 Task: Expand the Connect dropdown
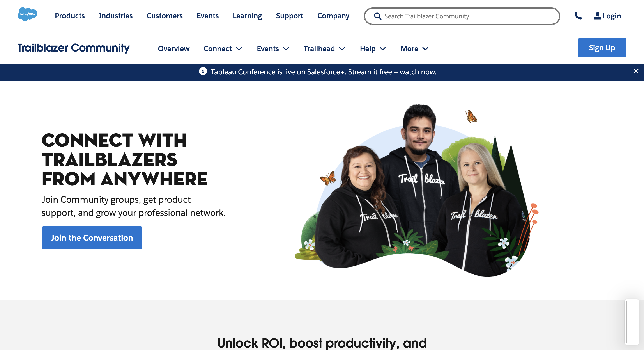[223, 48]
